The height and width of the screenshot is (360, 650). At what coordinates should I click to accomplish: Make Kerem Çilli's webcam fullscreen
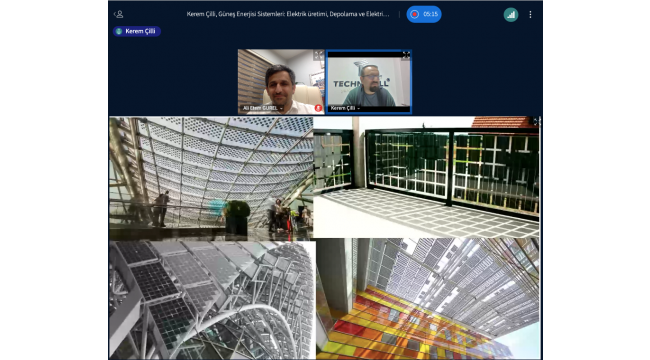point(406,55)
